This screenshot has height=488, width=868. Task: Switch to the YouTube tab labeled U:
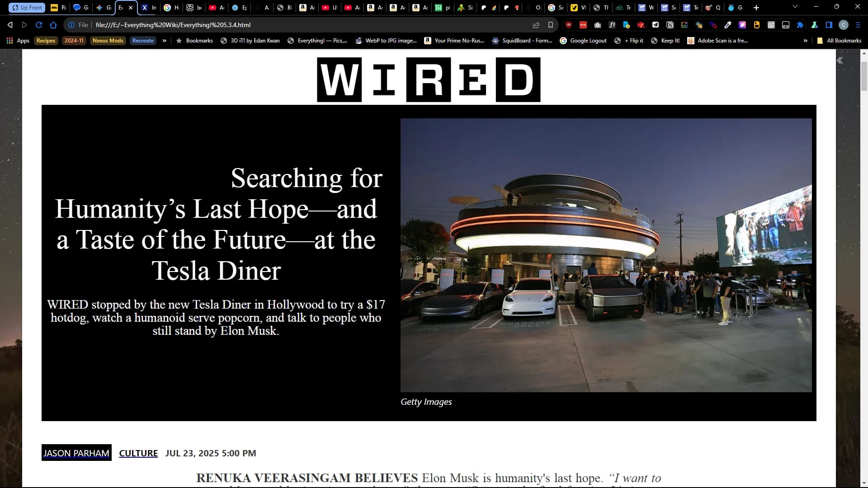coord(330,8)
